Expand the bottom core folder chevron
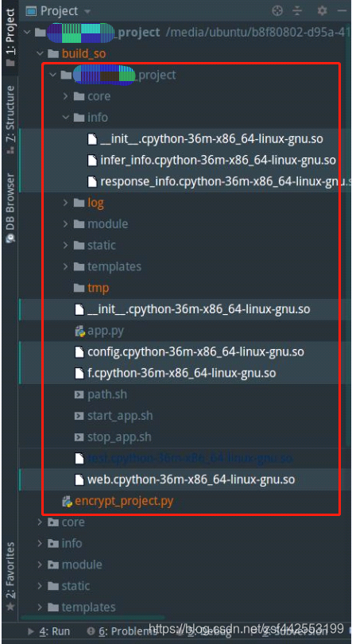This screenshot has width=352, height=644. click(x=41, y=522)
